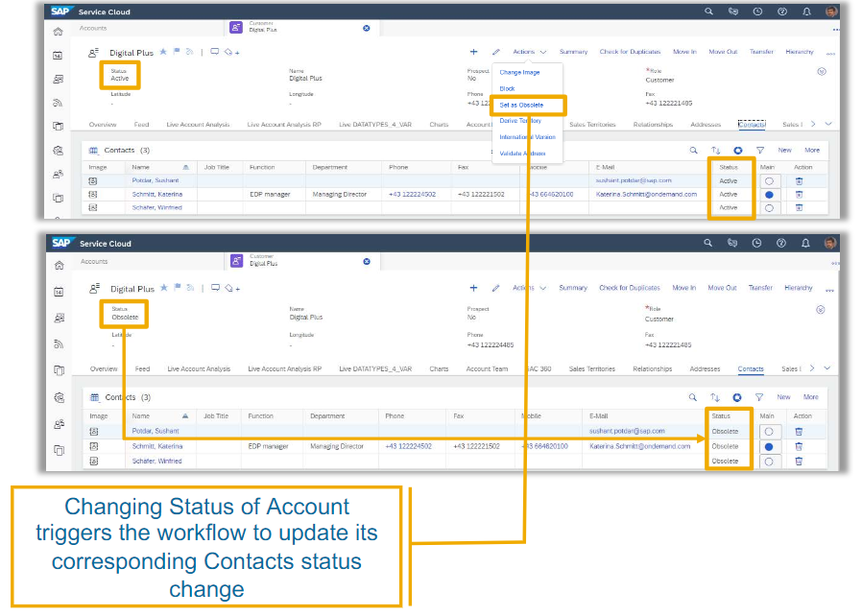Open help in the lower window's top bar
Viewport: 862px width, 616px height.
[x=781, y=243]
